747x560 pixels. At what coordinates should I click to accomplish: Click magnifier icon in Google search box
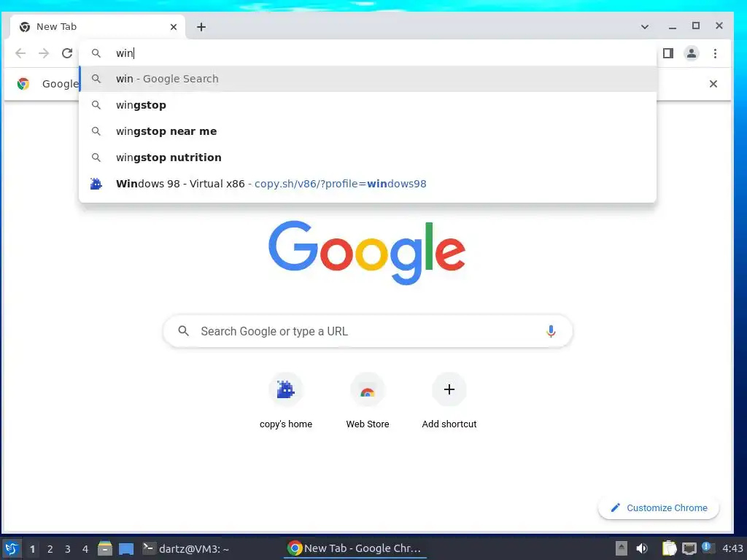point(183,330)
